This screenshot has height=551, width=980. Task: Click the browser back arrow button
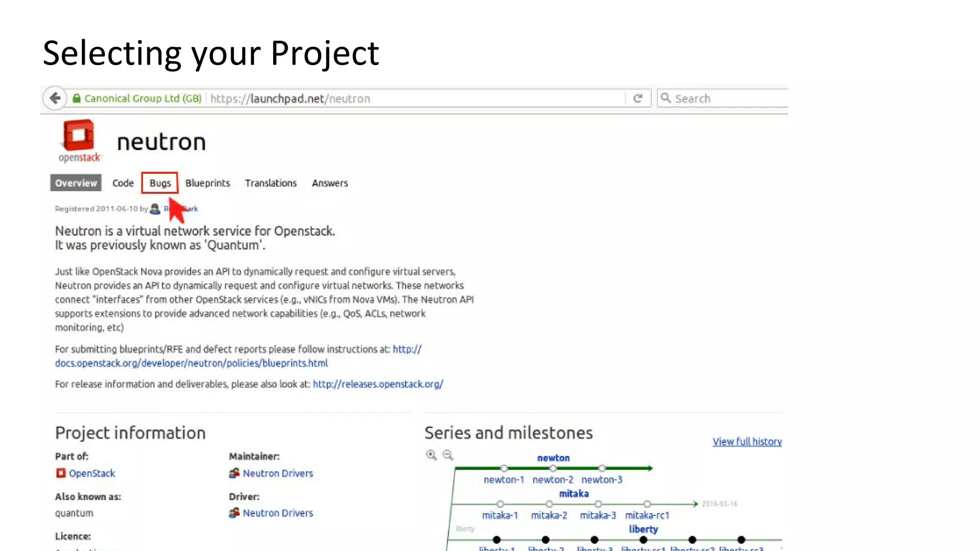pyautogui.click(x=55, y=98)
